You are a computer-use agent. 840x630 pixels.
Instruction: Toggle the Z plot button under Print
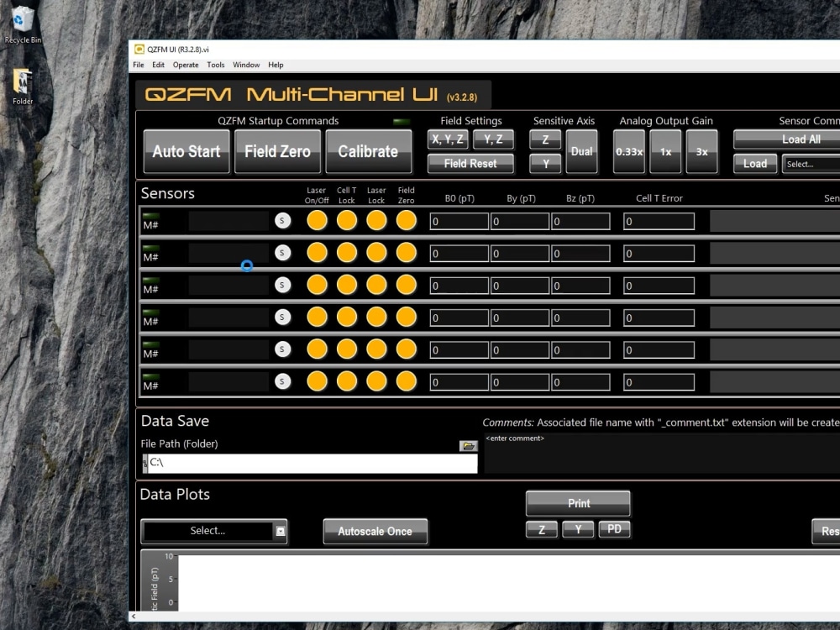coord(542,529)
